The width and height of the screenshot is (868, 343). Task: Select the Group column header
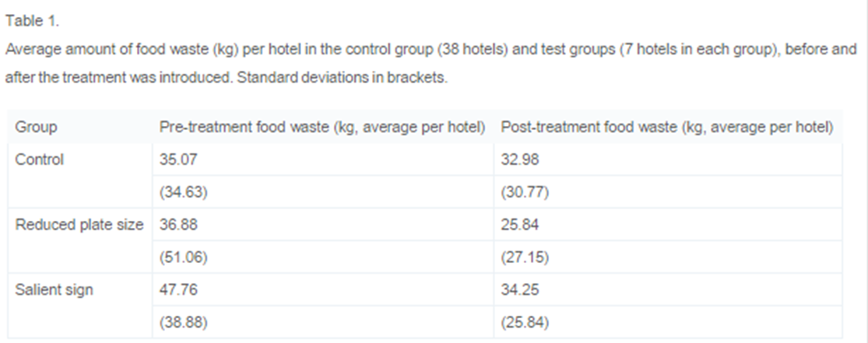point(36,128)
